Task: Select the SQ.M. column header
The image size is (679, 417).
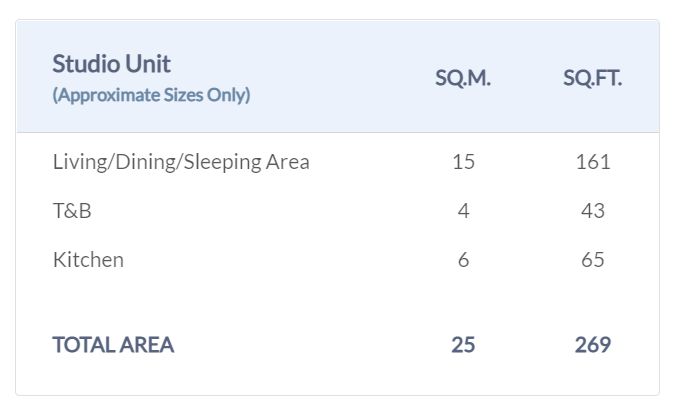Action: [x=463, y=79]
